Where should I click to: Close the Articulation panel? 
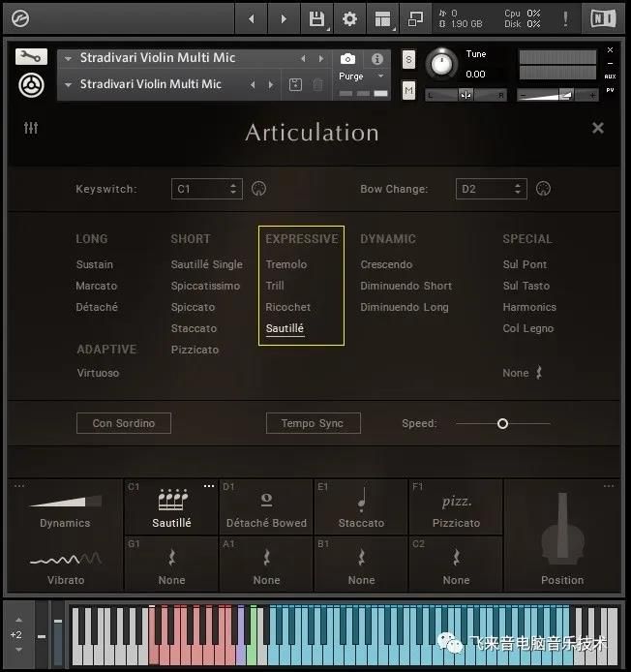coord(597,128)
